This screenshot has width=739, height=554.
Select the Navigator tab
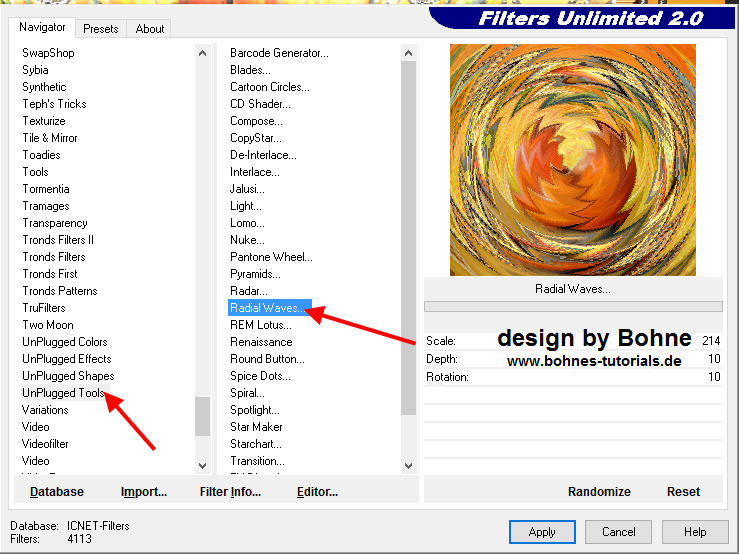point(43,28)
